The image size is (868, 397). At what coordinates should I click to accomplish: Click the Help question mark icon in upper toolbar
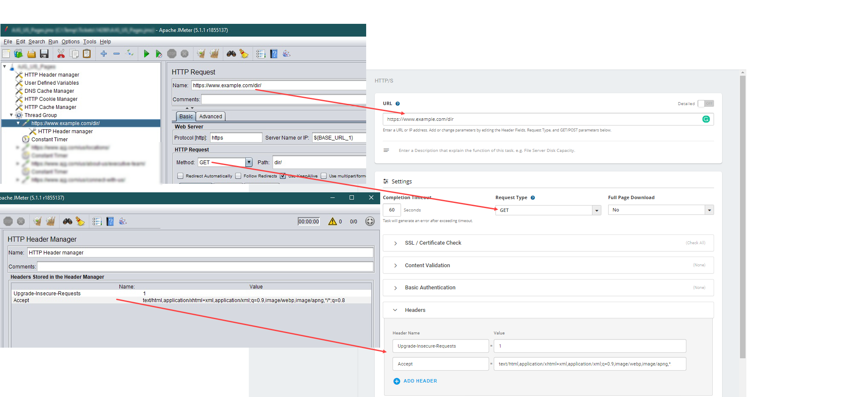(274, 54)
